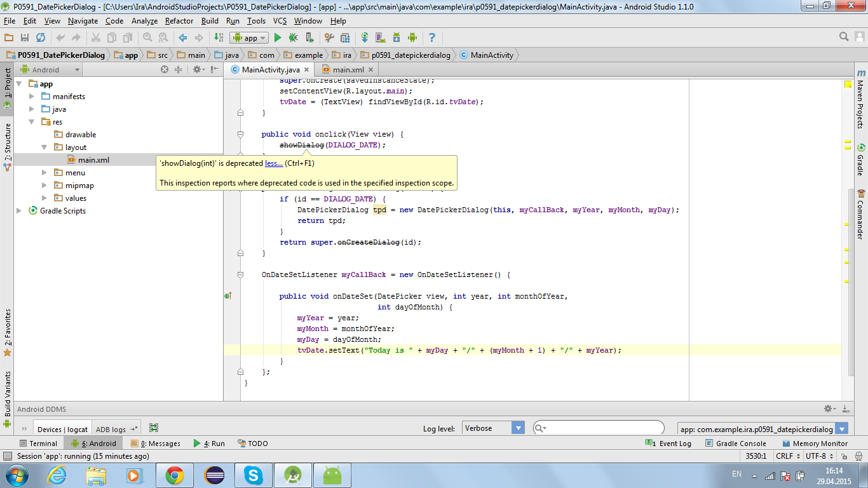Collapse the res folder in project tree
The image size is (868, 488).
click(x=32, y=122)
